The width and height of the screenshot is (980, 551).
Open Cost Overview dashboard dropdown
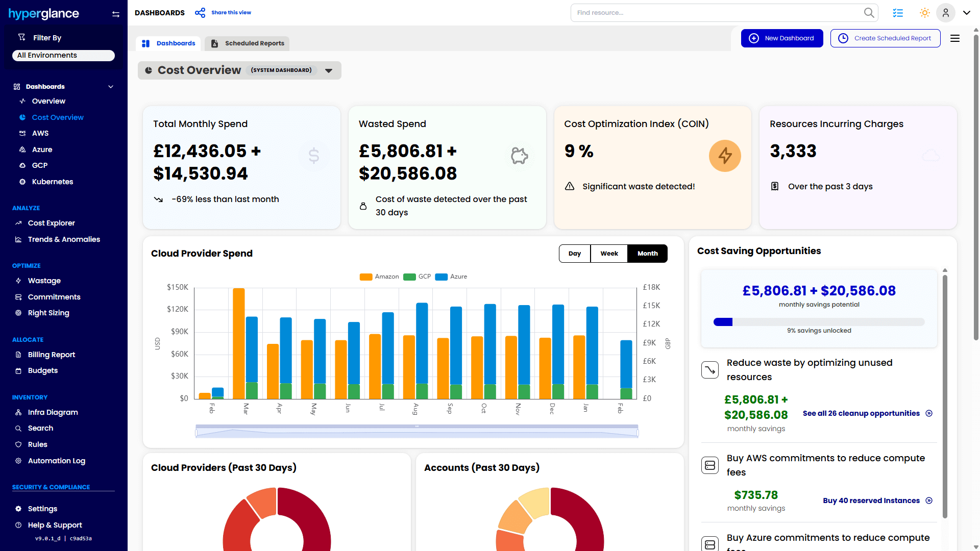click(329, 70)
